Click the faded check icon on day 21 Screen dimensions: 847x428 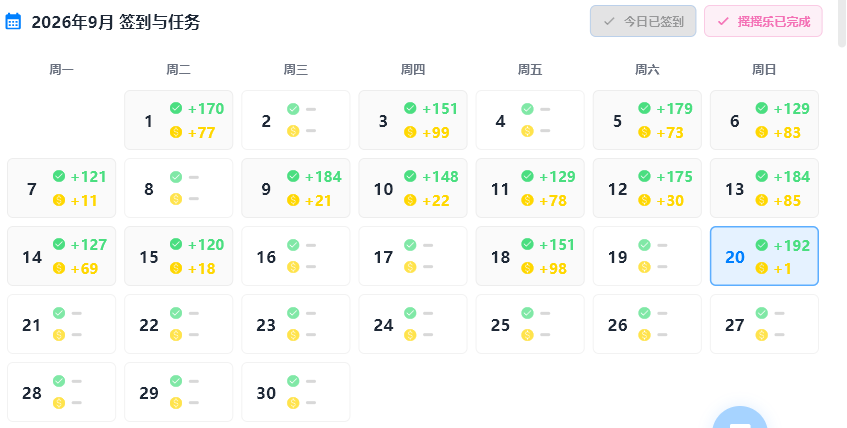pyautogui.click(x=59, y=313)
